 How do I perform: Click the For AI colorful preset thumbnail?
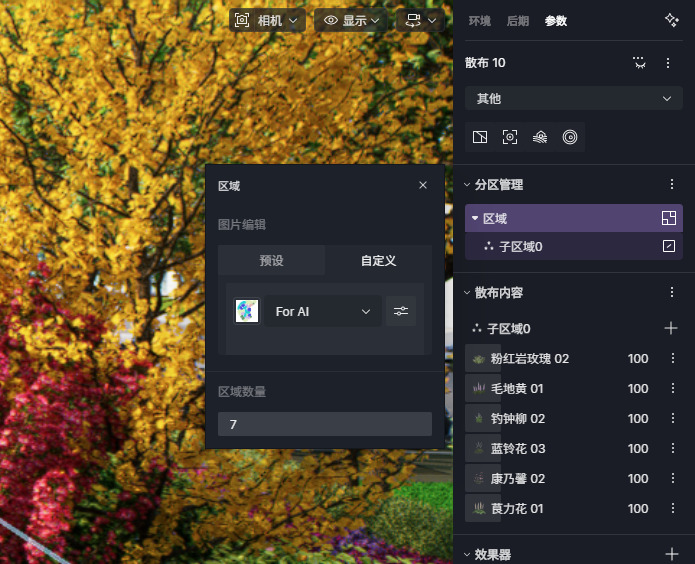tap(247, 311)
